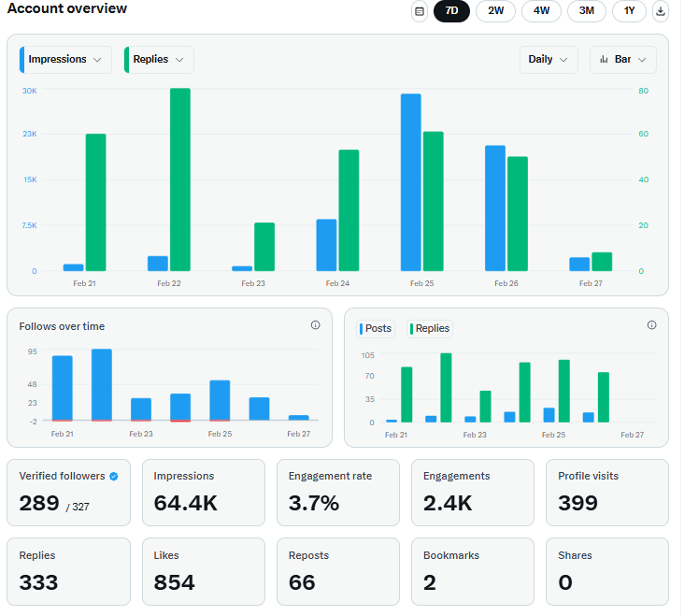The height and width of the screenshot is (616, 684).
Task: Click the Bookmarks 2 card
Action: click(x=473, y=571)
